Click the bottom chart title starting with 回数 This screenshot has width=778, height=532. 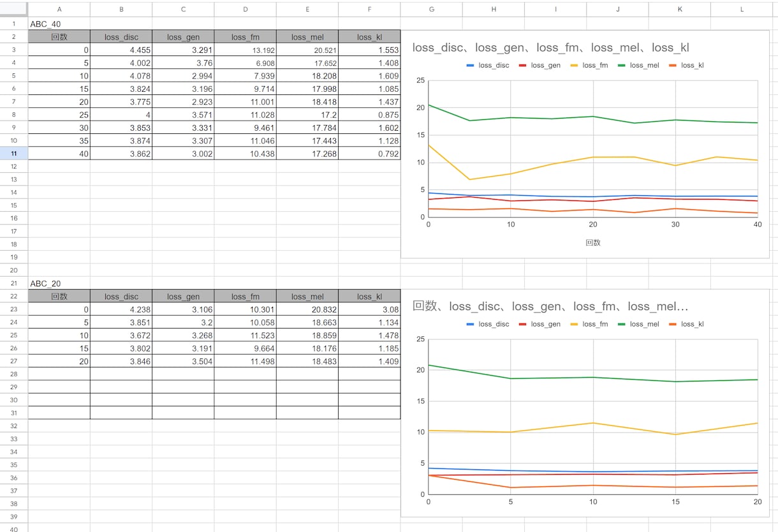(x=551, y=307)
